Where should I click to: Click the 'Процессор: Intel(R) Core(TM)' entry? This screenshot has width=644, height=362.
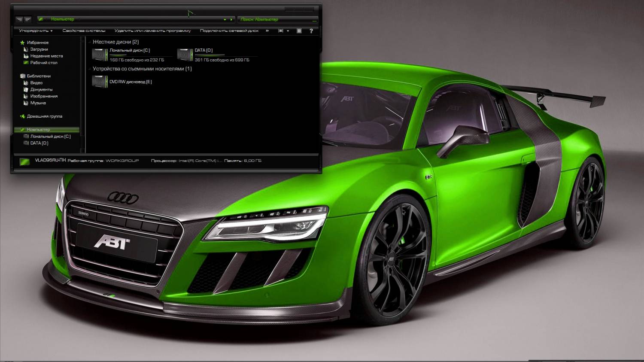coord(186,161)
